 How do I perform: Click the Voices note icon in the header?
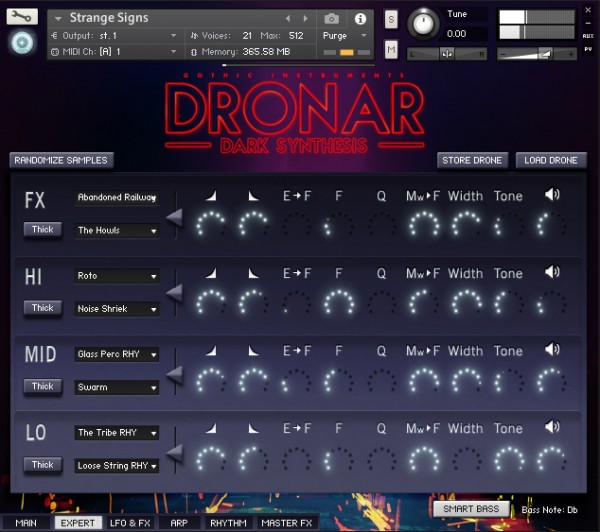click(194, 36)
